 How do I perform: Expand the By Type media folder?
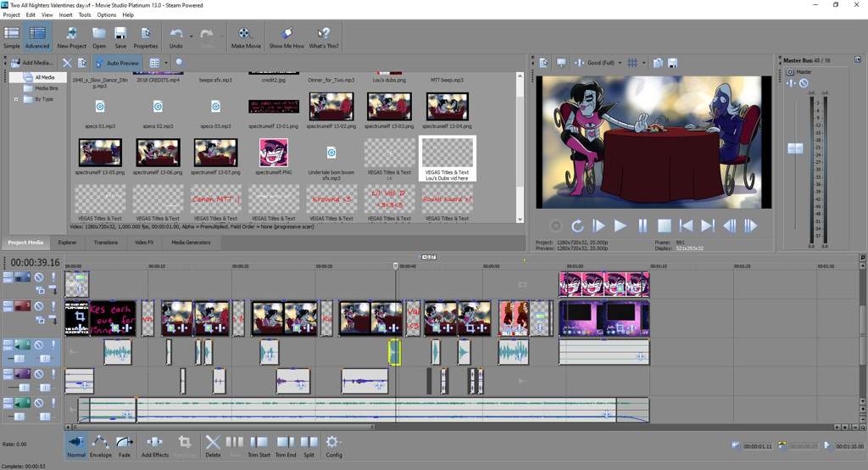point(16,99)
